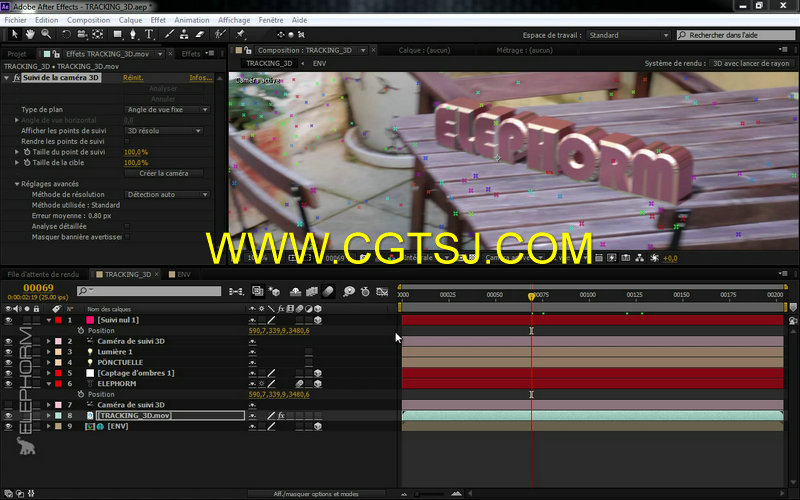Switch to File d'attente de rendu tab
This screenshot has width=800, height=500.
[x=43, y=274]
